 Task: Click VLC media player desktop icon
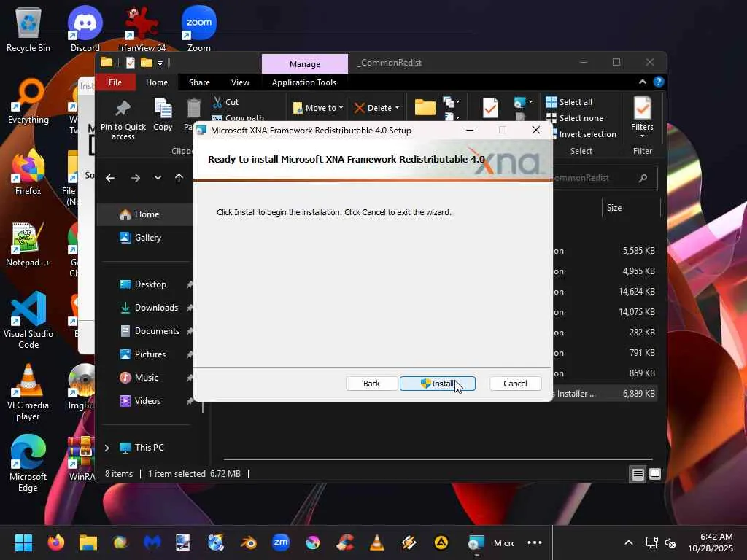pos(28,392)
